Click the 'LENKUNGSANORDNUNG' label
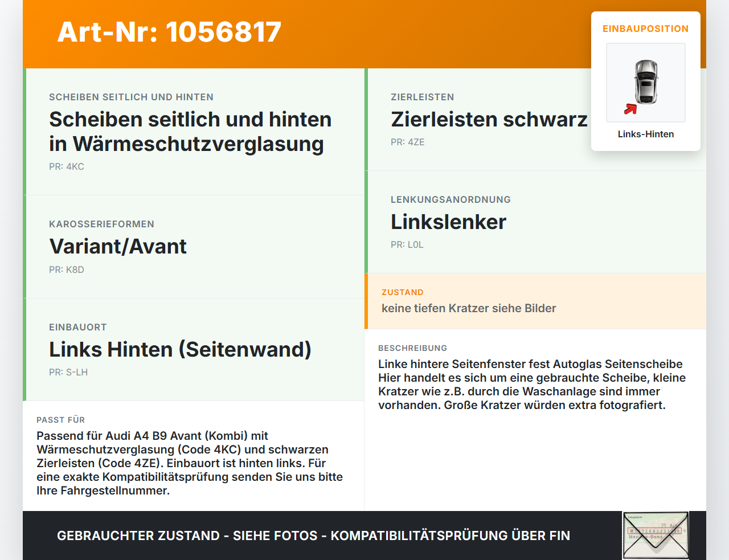Screen dimensions: 729x560 [450, 199]
